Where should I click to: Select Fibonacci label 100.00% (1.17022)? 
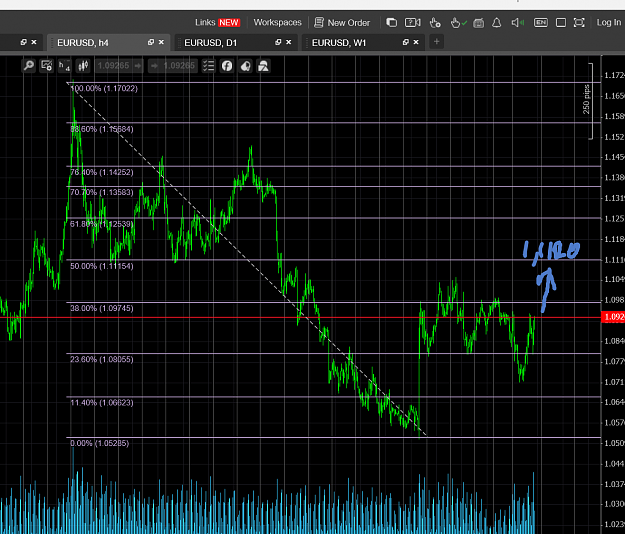point(104,88)
